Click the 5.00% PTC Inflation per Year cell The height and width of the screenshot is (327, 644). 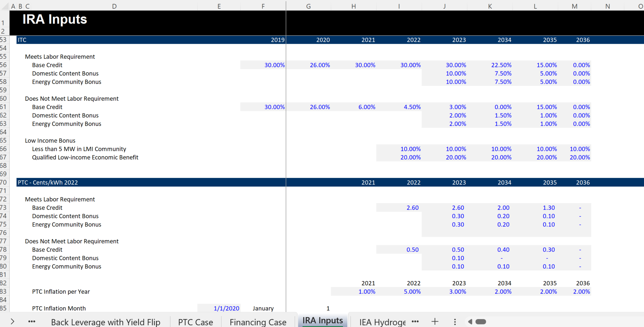point(412,291)
